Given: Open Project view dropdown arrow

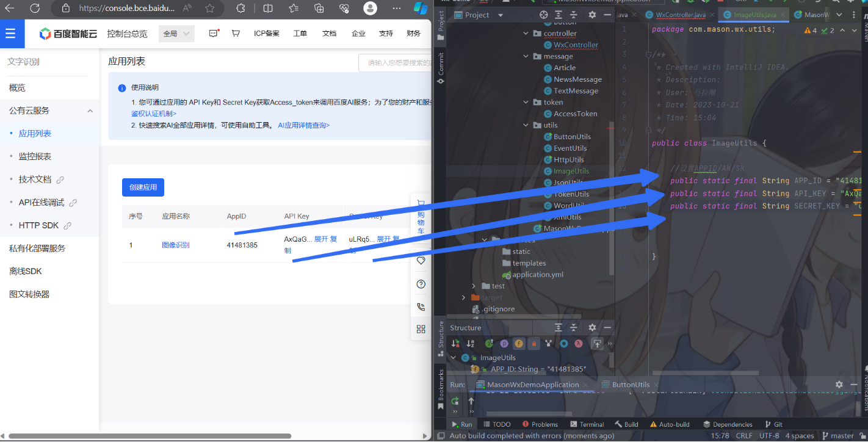Looking at the screenshot, I should 501,15.
